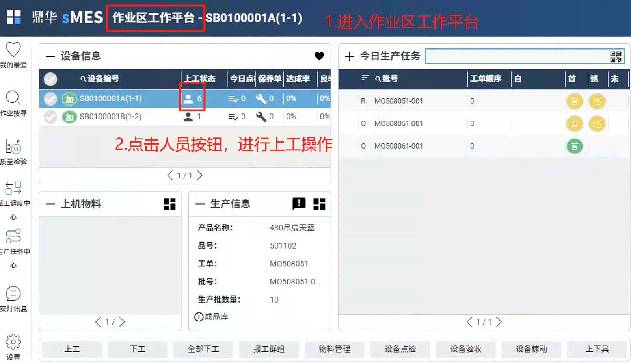The width and height of the screenshot is (631, 364).
Task: Click the 上下具 button
Action: 597,349
